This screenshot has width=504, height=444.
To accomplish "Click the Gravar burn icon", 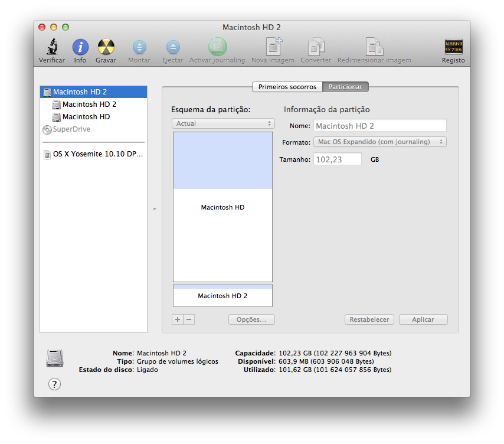I will point(106,47).
